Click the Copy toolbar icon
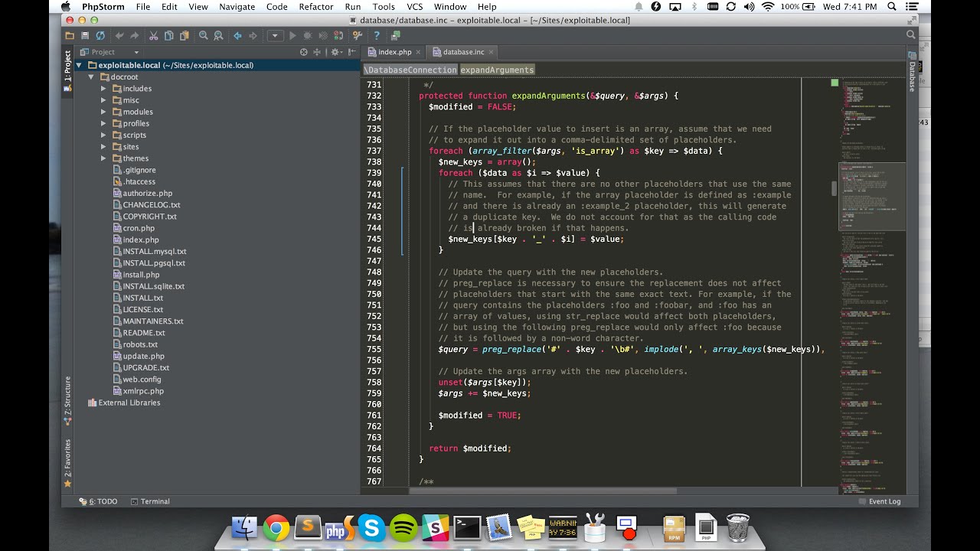980x551 pixels. click(168, 36)
